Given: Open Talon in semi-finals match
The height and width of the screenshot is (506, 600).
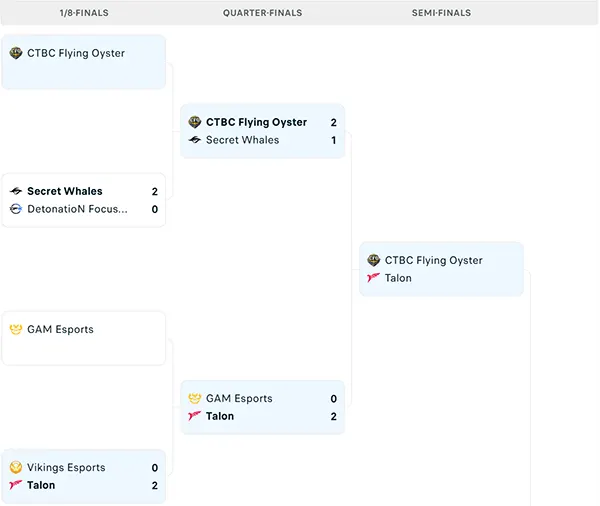Looking at the screenshot, I should click(398, 278).
